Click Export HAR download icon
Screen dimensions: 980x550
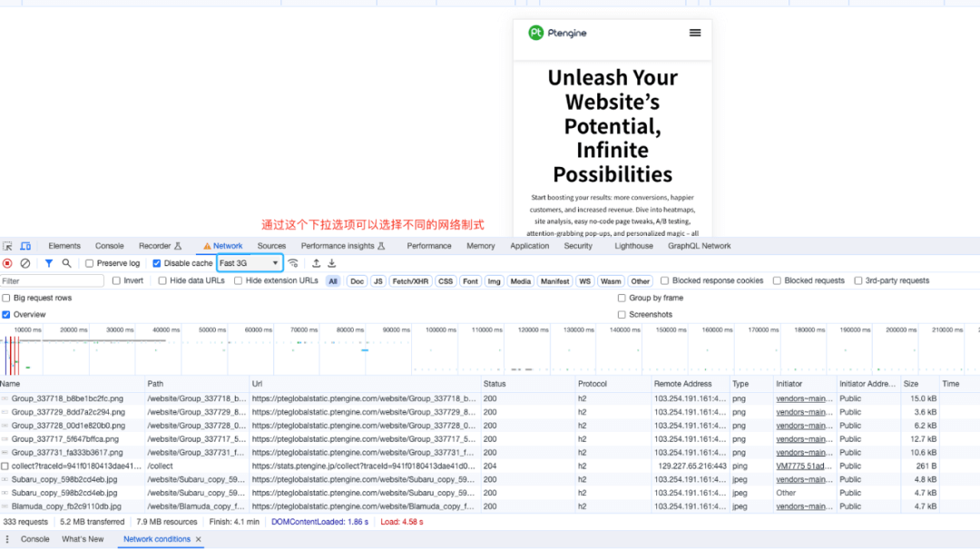click(x=332, y=263)
